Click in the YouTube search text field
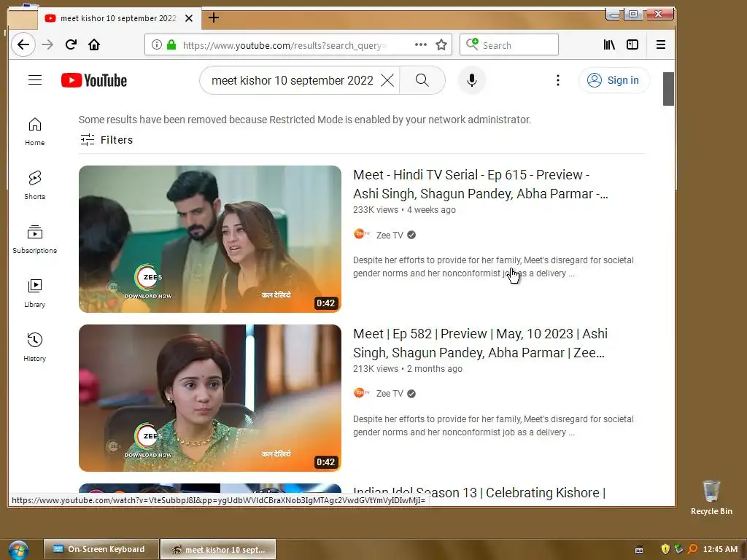This screenshot has height=560, width=747. pyautogui.click(x=292, y=80)
